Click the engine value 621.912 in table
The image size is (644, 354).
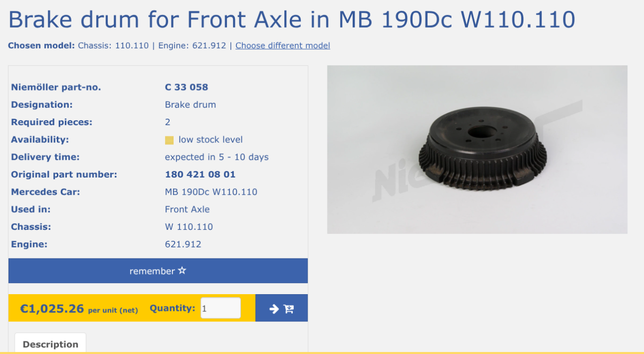tap(183, 244)
